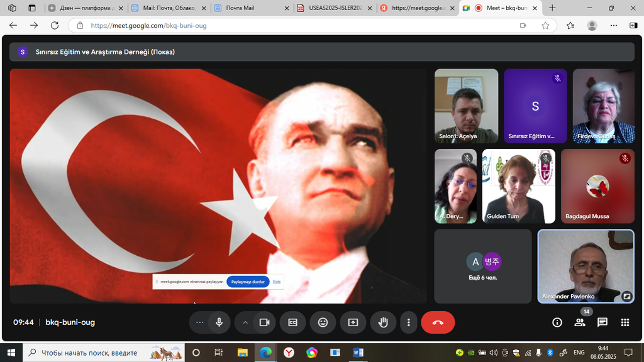The image size is (644, 362).
Task: Click the 'Paylaşmayı durdur' button
Action: point(248,282)
